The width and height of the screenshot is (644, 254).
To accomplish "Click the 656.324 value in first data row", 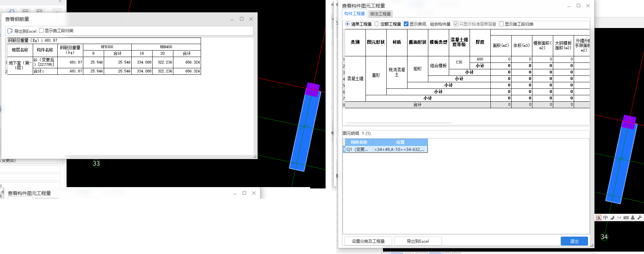I will [x=187, y=62].
